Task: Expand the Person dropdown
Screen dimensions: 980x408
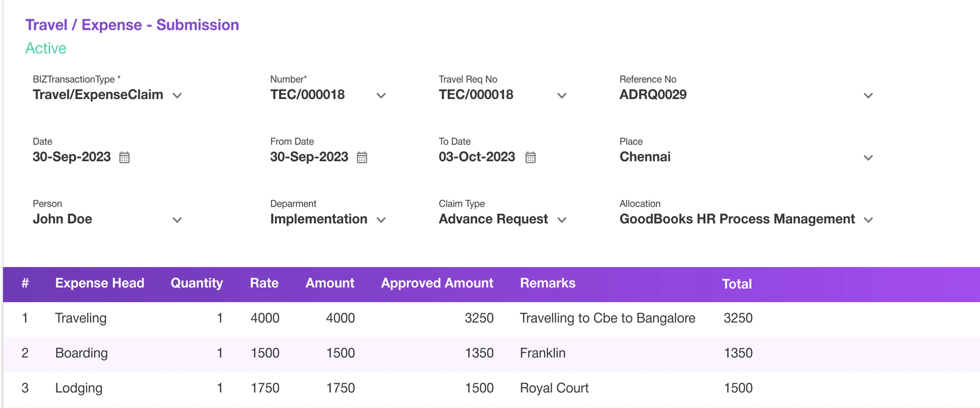Action: coord(177,220)
